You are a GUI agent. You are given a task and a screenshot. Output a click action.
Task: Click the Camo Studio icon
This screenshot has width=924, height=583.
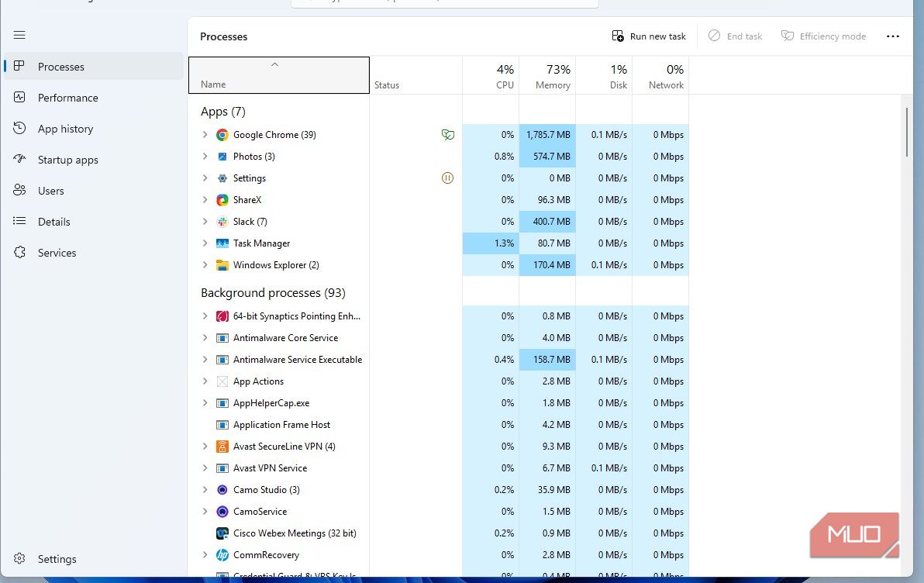point(222,490)
